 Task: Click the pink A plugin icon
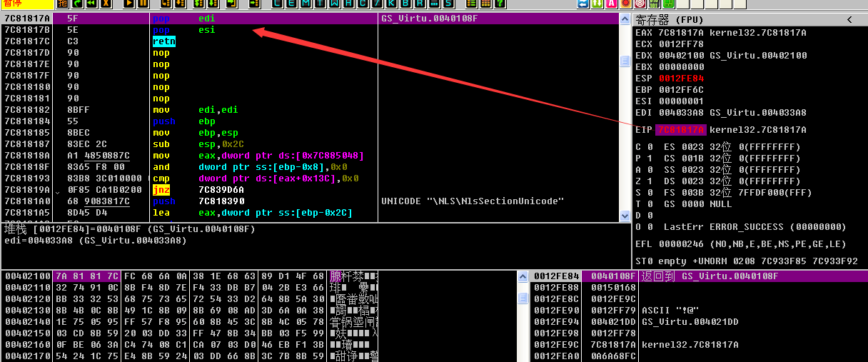[610, 4]
